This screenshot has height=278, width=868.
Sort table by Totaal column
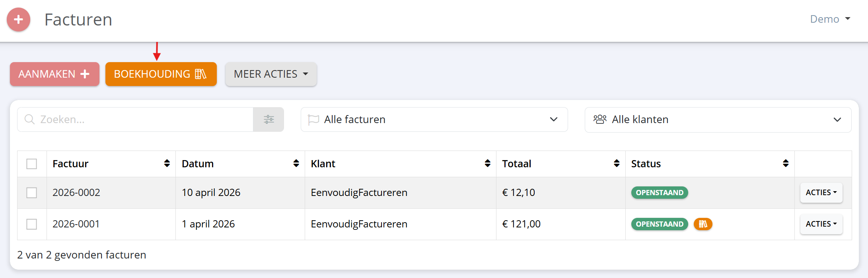tap(617, 163)
